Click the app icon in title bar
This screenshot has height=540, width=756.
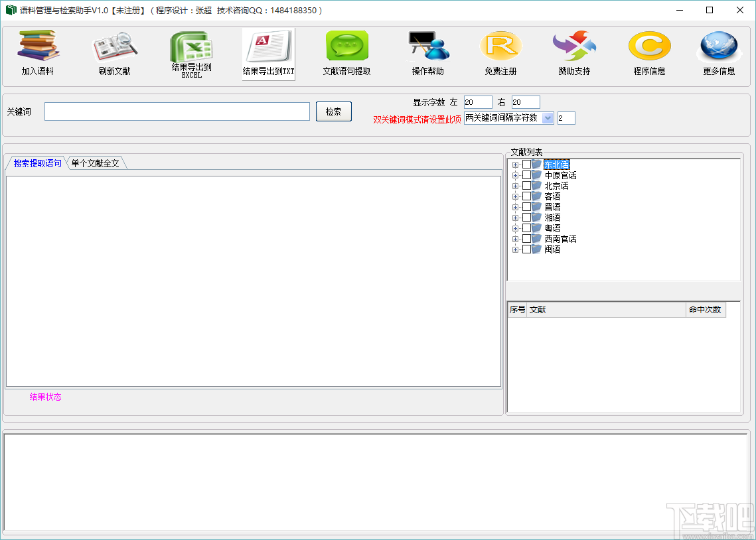11,10
